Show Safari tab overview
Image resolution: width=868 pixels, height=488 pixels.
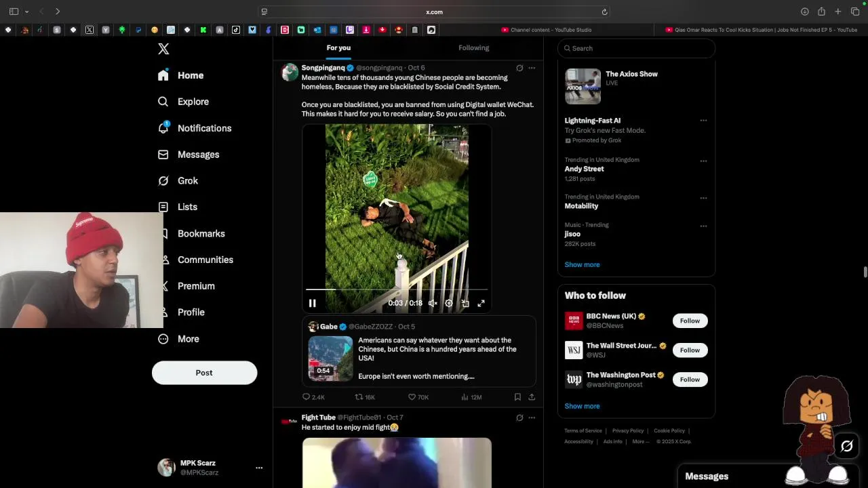855,12
